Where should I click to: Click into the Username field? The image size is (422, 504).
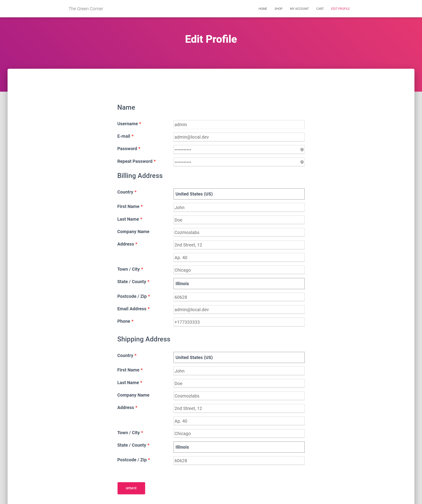point(239,125)
